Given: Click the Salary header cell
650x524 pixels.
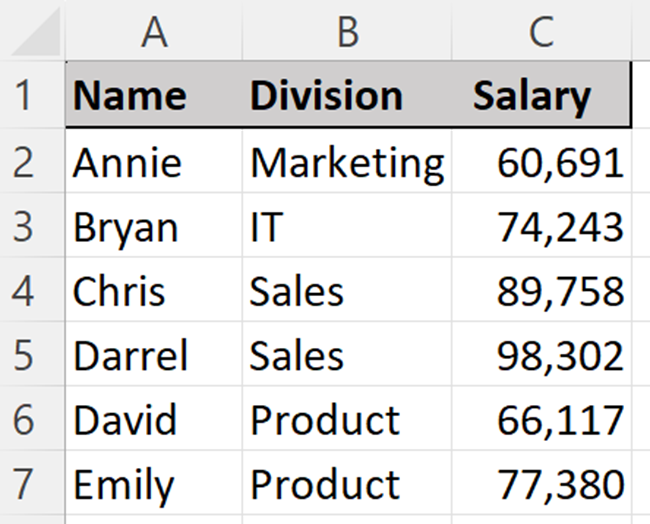Looking at the screenshot, I should (541, 95).
